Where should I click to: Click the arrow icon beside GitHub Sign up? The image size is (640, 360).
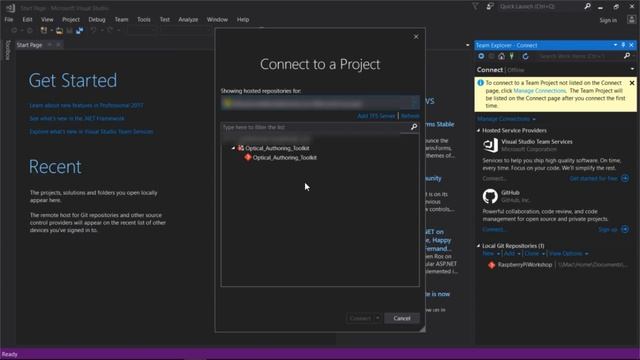(625, 229)
